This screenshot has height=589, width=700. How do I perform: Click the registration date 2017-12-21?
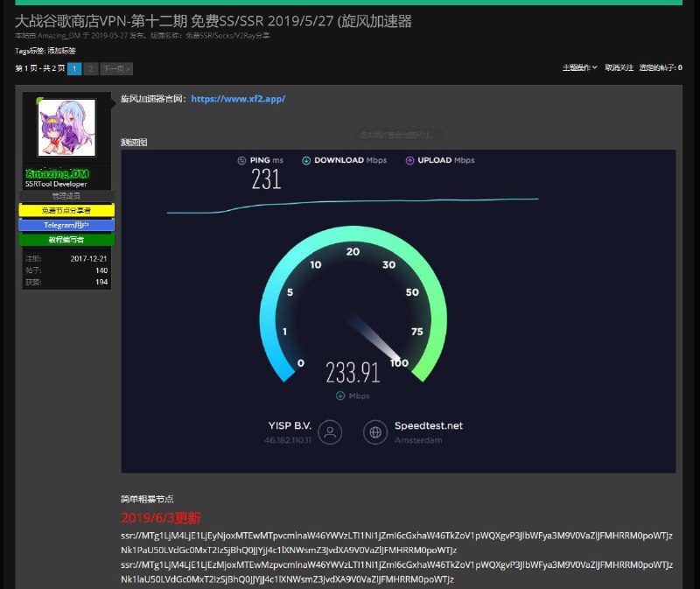(89, 258)
